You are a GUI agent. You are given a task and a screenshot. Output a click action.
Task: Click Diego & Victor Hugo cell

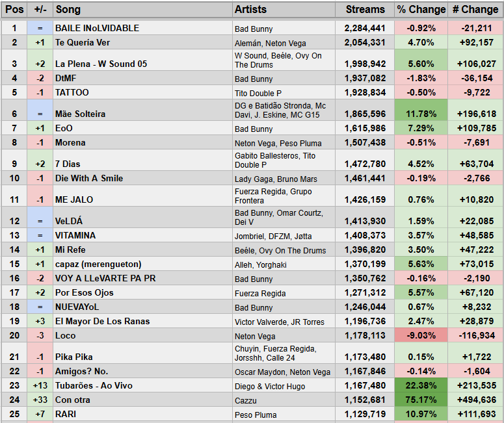pyautogui.click(x=284, y=385)
